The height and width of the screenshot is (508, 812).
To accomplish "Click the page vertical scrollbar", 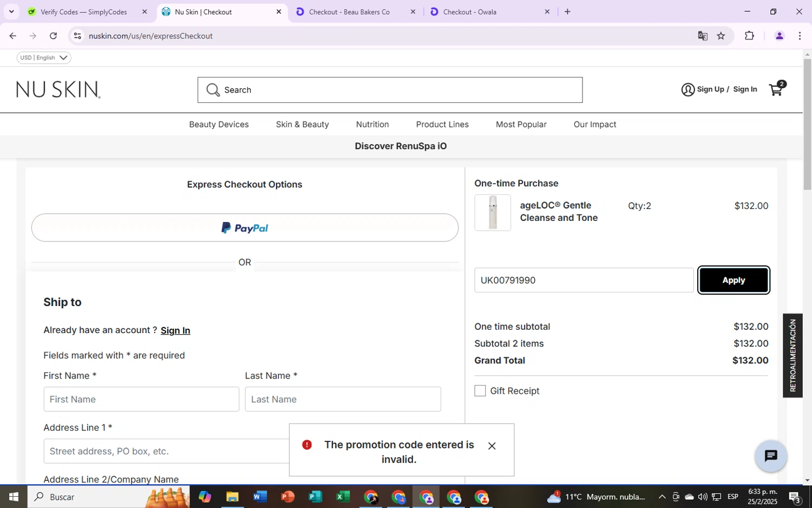I will click(x=807, y=125).
